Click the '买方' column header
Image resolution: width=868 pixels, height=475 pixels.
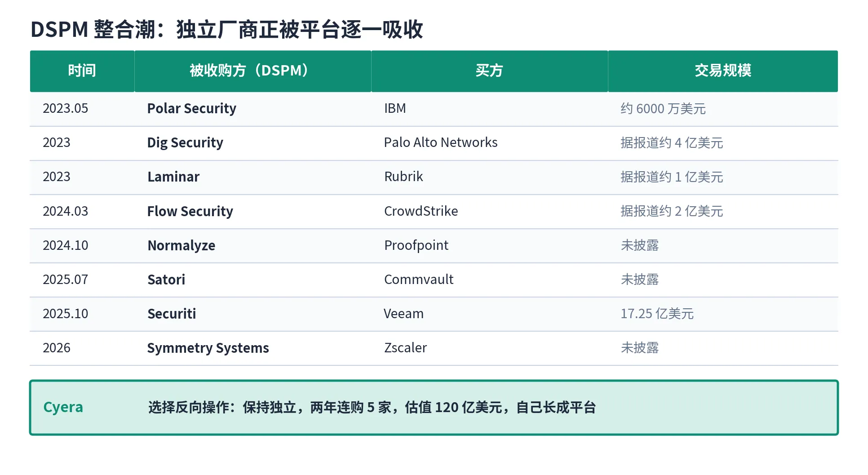(489, 71)
